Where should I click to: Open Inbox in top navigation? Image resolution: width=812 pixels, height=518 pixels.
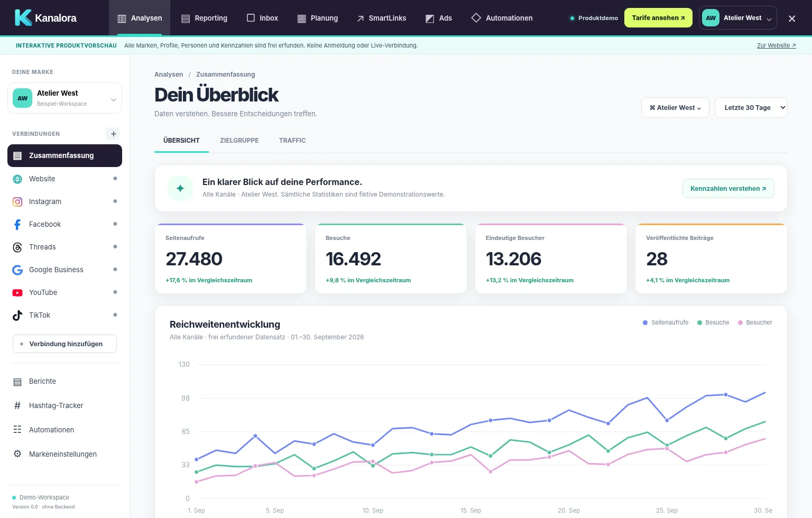(x=262, y=18)
